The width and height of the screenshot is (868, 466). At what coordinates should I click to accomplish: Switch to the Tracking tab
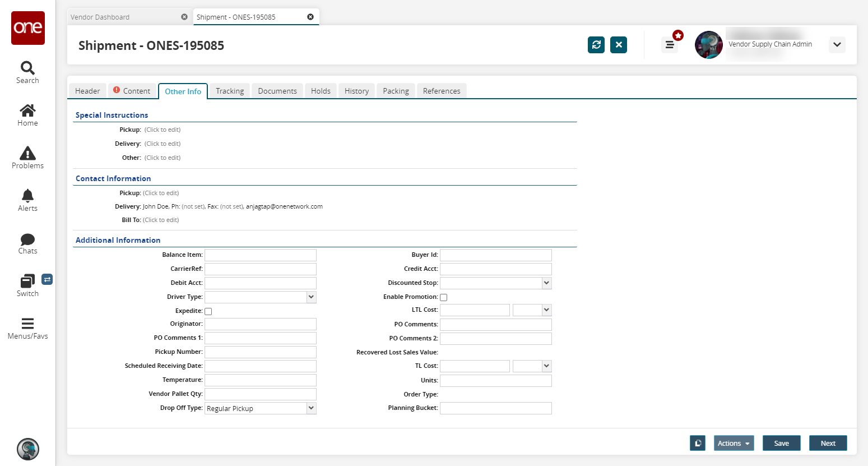click(x=230, y=91)
